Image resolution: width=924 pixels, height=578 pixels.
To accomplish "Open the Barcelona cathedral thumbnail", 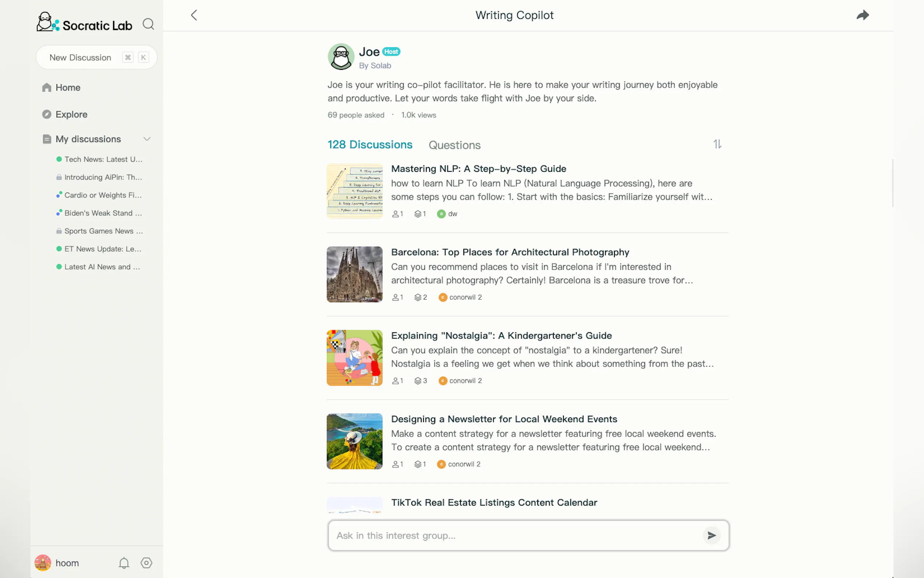I will point(354,274).
